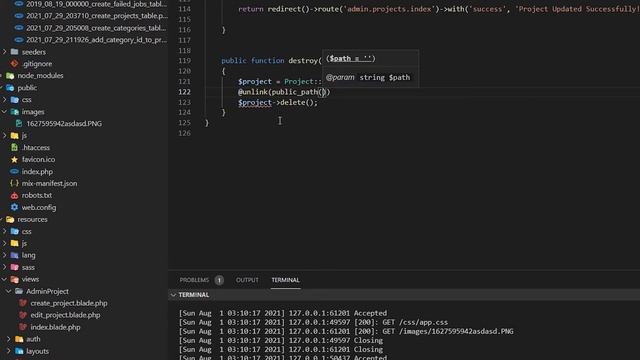Screen dimensions: 640x360
Task: Open the mix-manifest.json file
Action: click(49, 184)
